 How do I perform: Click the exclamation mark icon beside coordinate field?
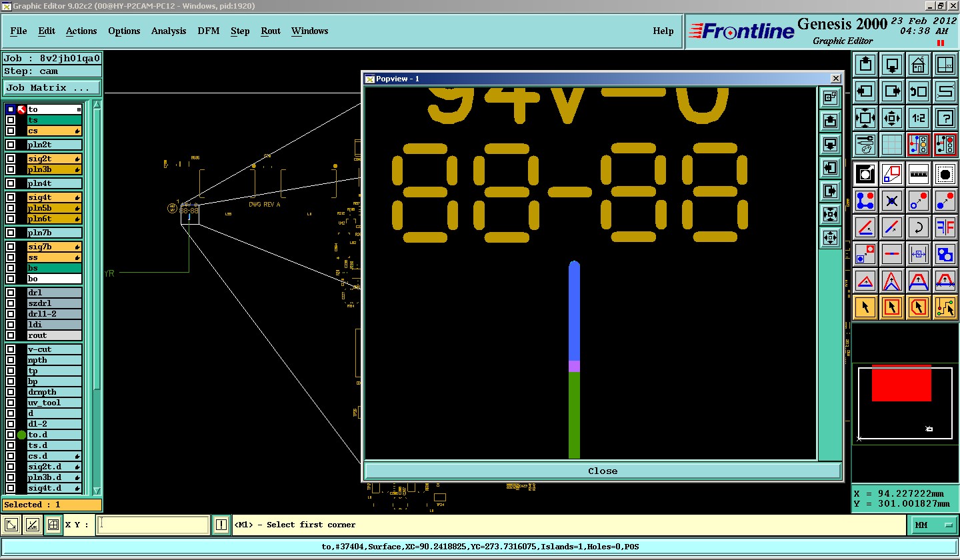(x=221, y=525)
